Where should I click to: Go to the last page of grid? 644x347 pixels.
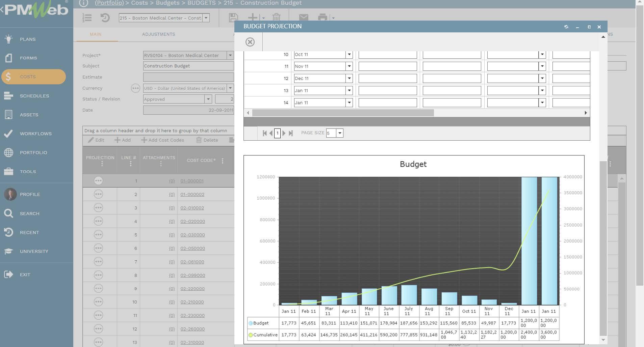pos(291,133)
